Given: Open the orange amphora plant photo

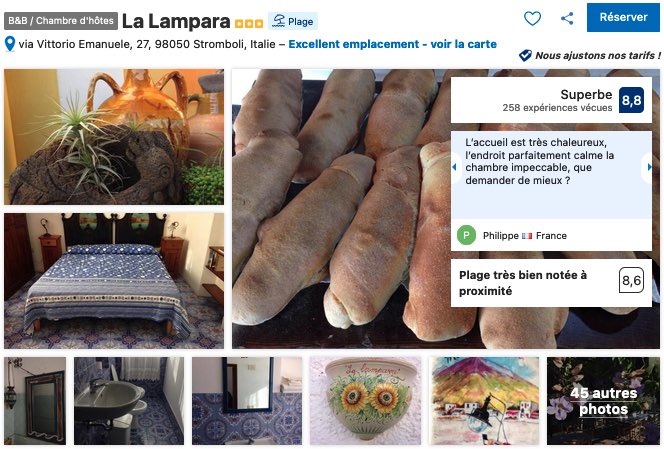Looking at the screenshot, I should (x=114, y=137).
